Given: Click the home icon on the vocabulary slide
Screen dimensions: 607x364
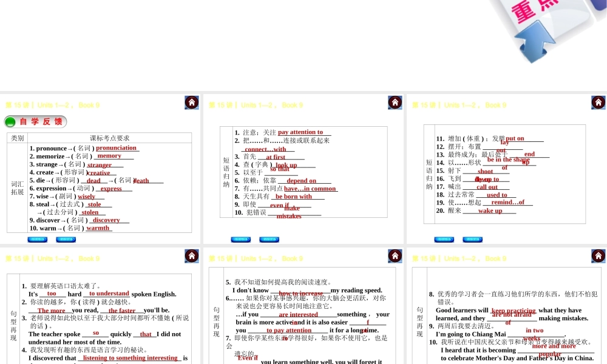Looking at the screenshot, I should click(192, 103).
